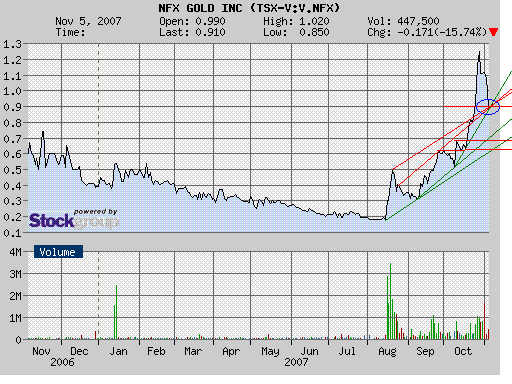Click the date Nov 5, 2007
The image size is (512, 384).
point(88,21)
